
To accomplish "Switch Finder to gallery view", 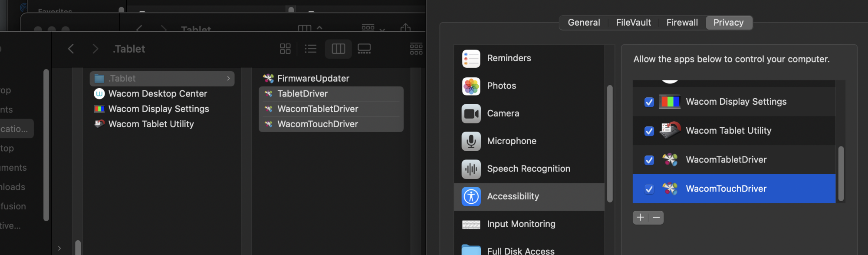I will pos(364,49).
